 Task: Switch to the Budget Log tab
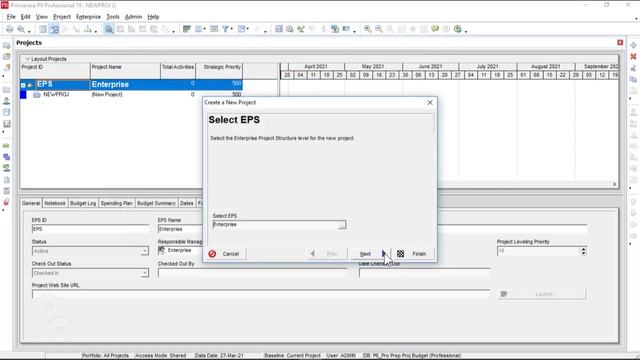(x=83, y=203)
